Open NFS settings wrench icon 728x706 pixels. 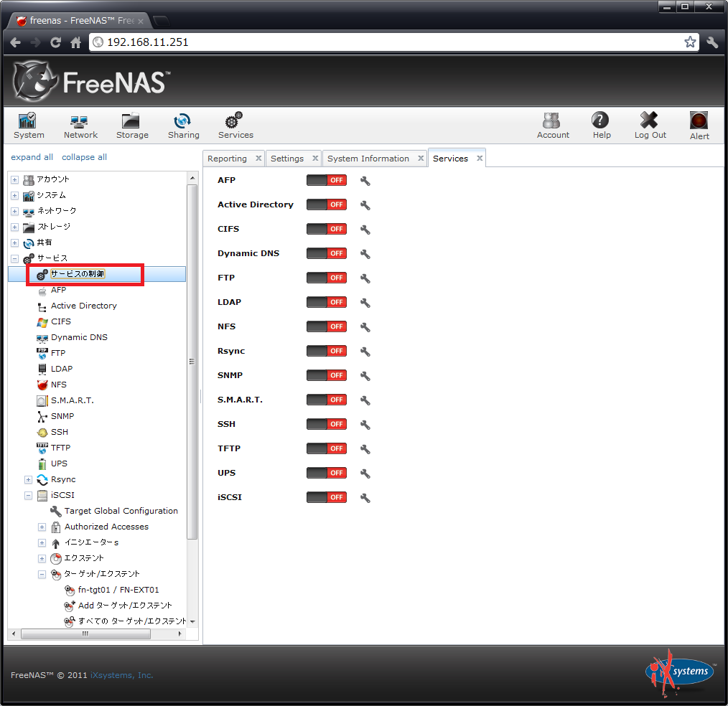[x=365, y=327]
